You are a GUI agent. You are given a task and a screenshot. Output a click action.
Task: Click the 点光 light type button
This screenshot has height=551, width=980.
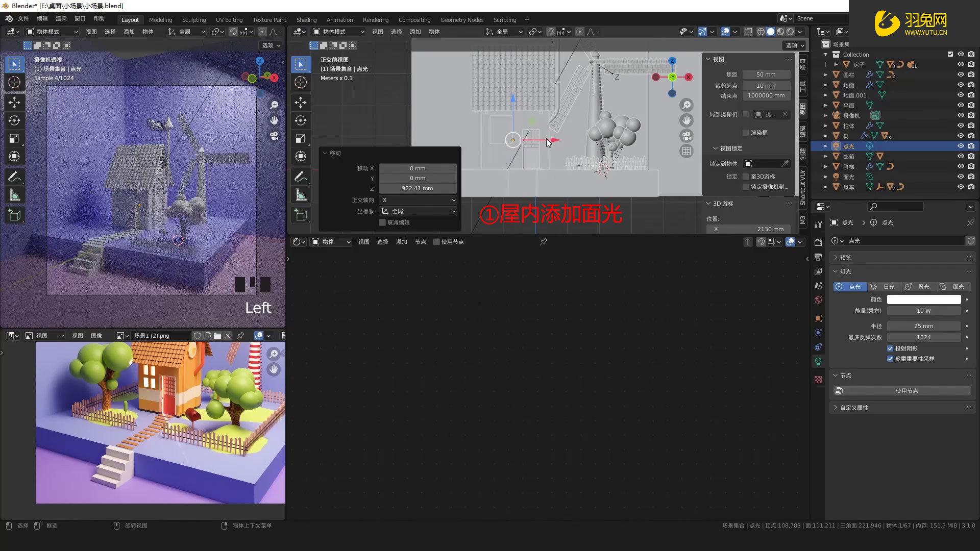pos(850,287)
